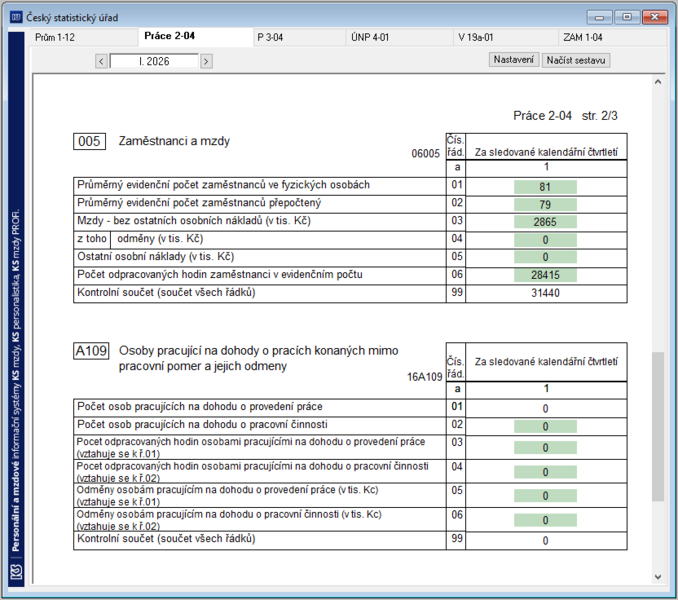Click the label Průměrný evidenční počet zaměstnanců přepočtený
Screen dimensions: 678x600
(199, 203)
